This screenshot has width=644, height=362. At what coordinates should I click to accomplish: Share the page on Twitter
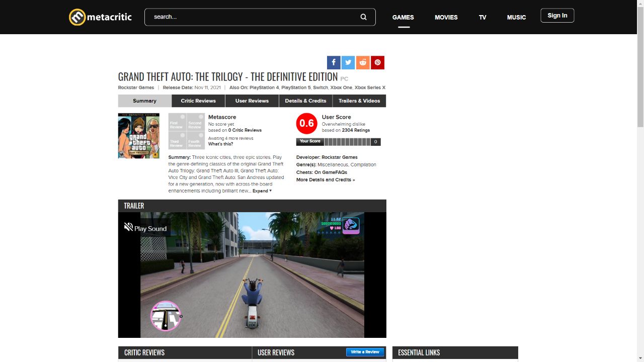coord(348,63)
